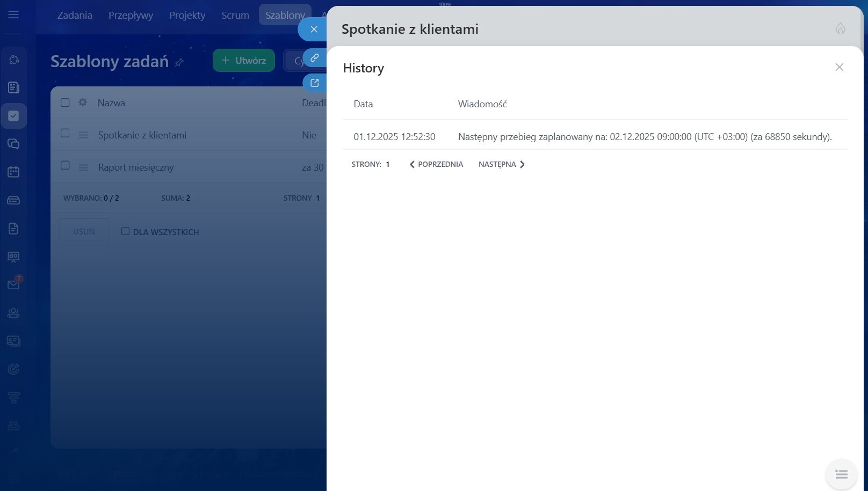This screenshot has height=491, width=868.
Task: Check the Raport miesięczny row checkbox
Action: click(65, 165)
